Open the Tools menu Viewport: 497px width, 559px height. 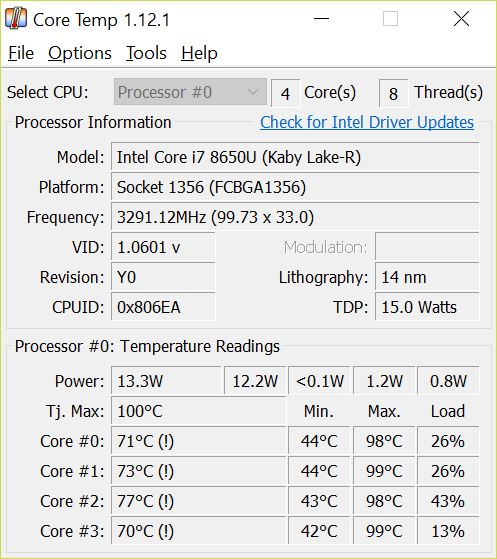(x=146, y=53)
